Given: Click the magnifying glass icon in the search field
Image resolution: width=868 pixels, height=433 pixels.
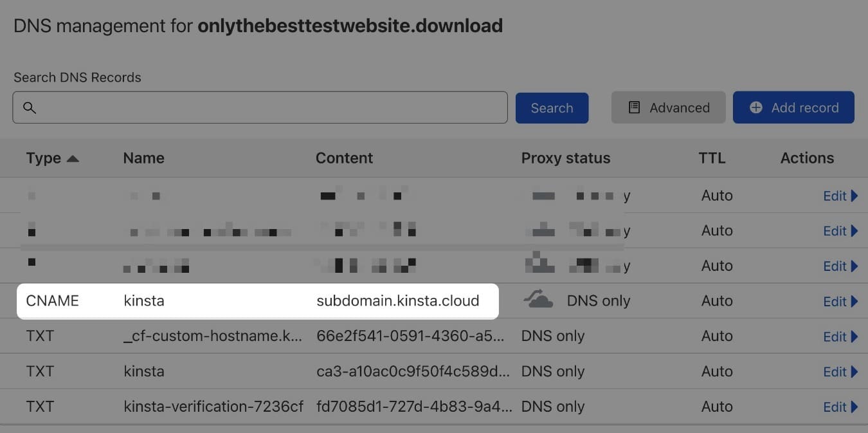Looking at the screenshot, I should (x=29, y=107).
